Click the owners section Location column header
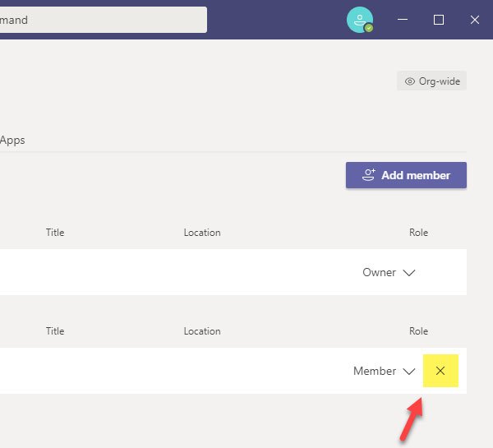 [202, 233]
